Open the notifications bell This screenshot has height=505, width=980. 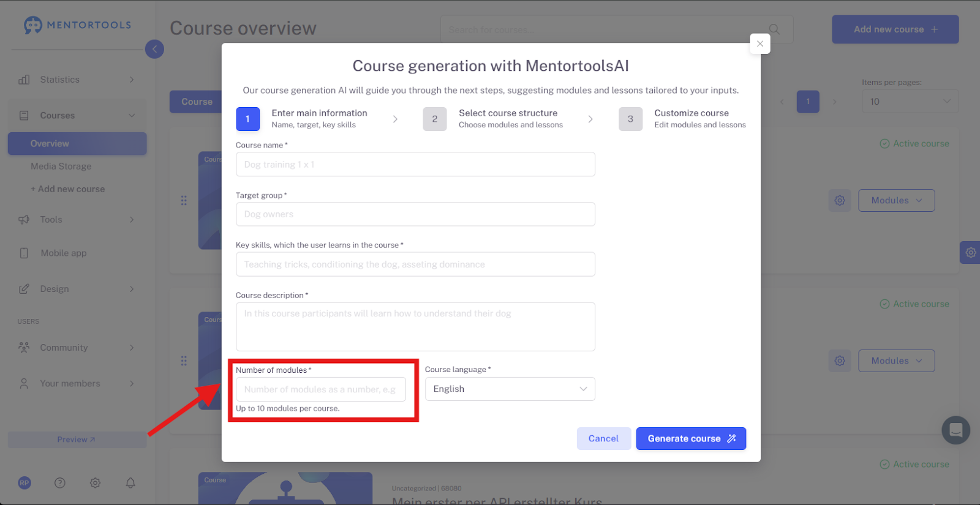(x=130, y=483)
